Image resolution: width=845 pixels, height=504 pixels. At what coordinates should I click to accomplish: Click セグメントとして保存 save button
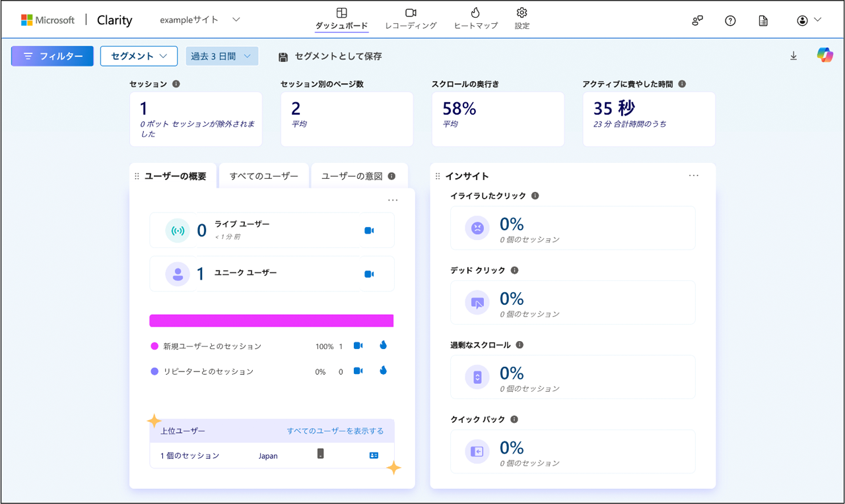coord(330,57)
